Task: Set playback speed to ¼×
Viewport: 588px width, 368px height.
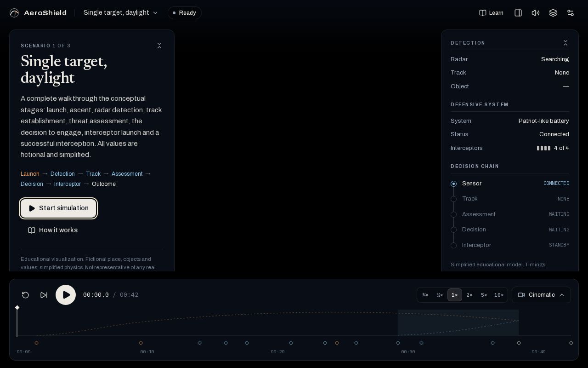Action: tap(425, 295)
